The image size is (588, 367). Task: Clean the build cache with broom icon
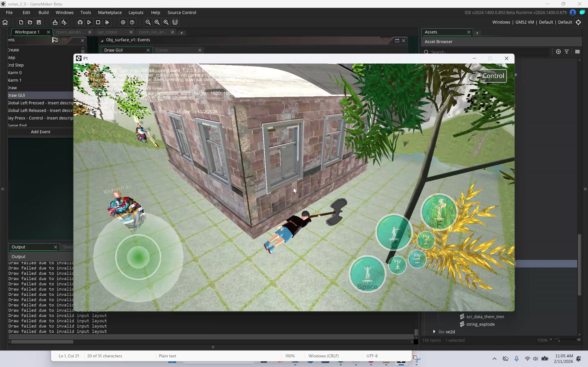[107, 22]
